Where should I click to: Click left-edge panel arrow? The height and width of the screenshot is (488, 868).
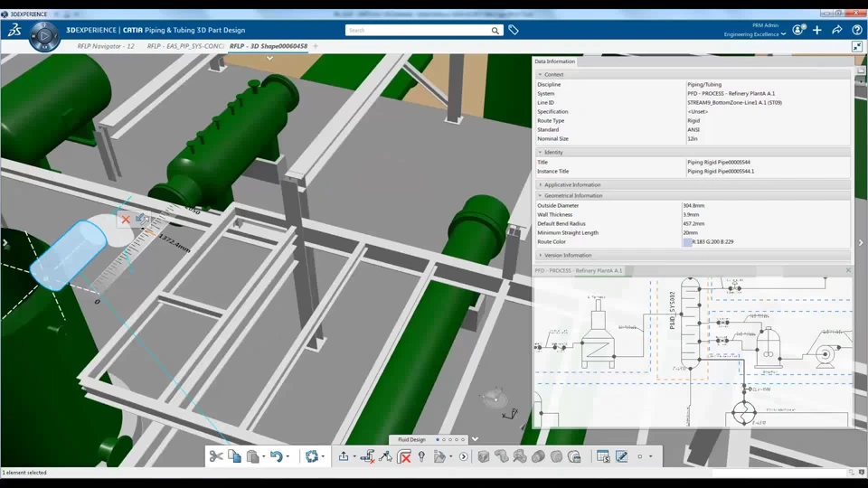[5, 242]
